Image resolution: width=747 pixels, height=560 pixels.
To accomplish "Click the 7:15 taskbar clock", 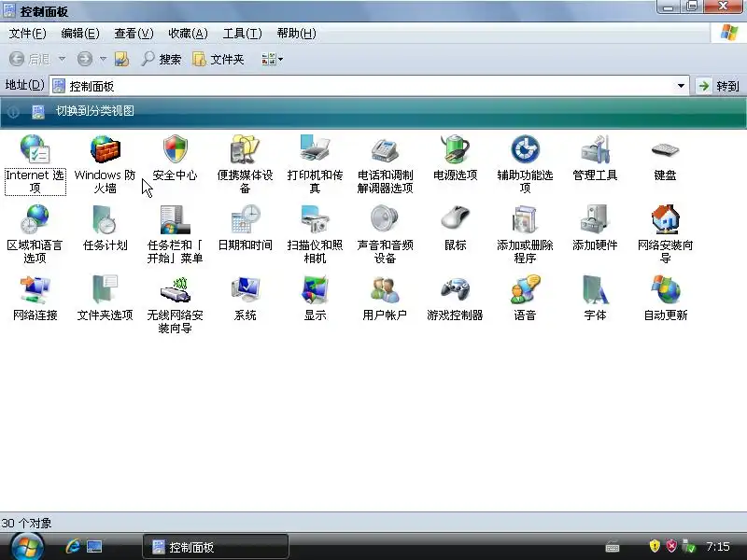I will tap(718, 546).
